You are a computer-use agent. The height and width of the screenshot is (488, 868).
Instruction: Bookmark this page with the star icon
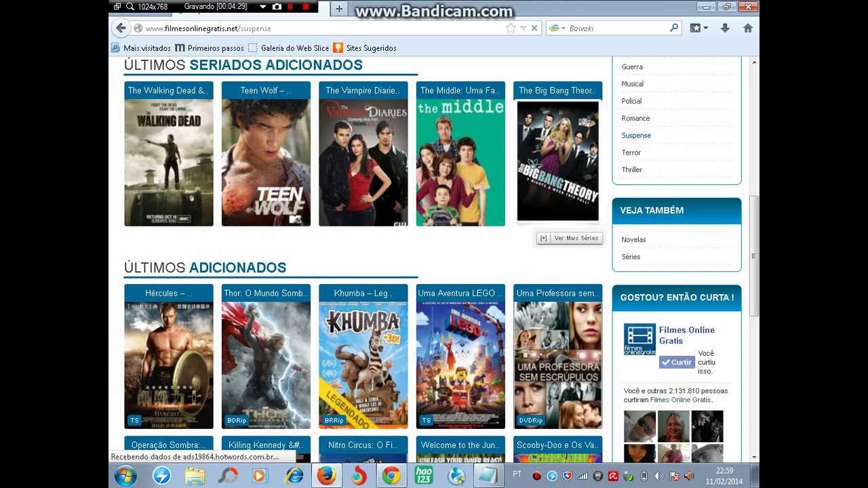coord(511,28)
